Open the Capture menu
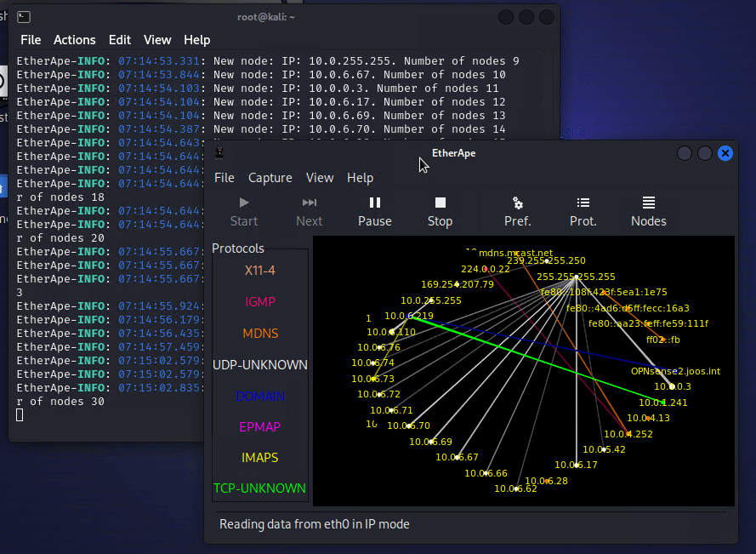The image size is (756, 554). tap(270, 178)
